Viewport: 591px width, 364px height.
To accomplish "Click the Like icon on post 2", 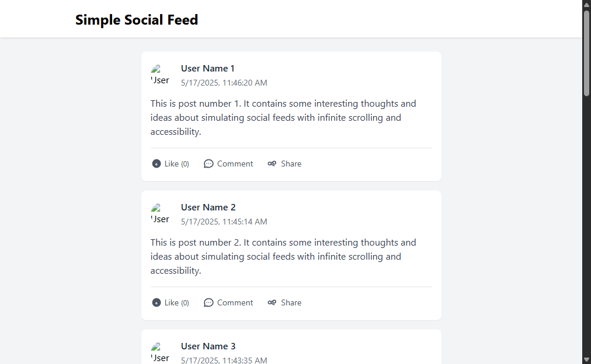I will [x=157, y=302].
